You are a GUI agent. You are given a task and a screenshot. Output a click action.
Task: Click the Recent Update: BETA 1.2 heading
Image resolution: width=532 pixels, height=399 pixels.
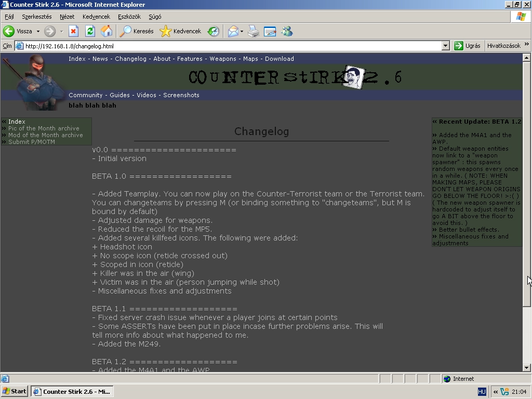pos(480,122)
